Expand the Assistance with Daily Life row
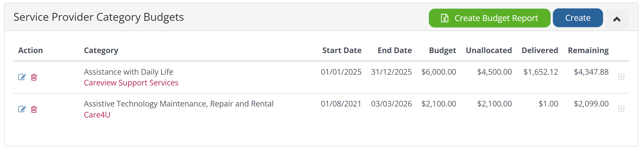644x151 pixels. click(621, 77)
